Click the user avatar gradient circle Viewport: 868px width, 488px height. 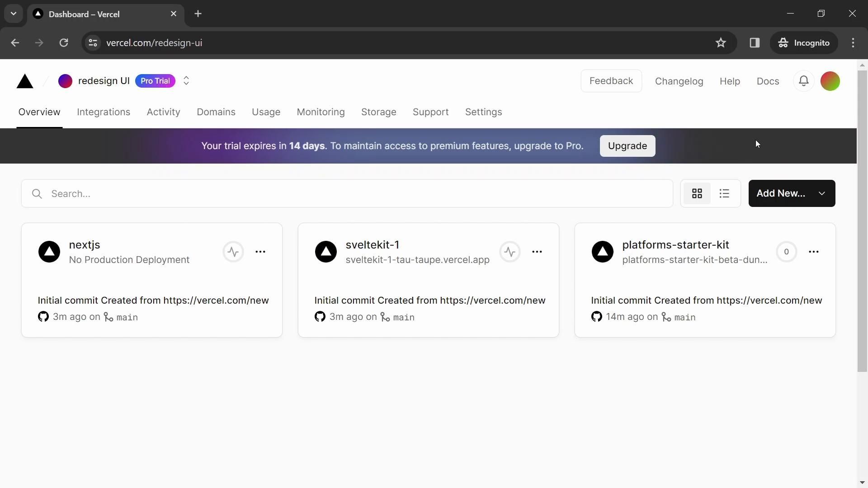pos(830,81)
